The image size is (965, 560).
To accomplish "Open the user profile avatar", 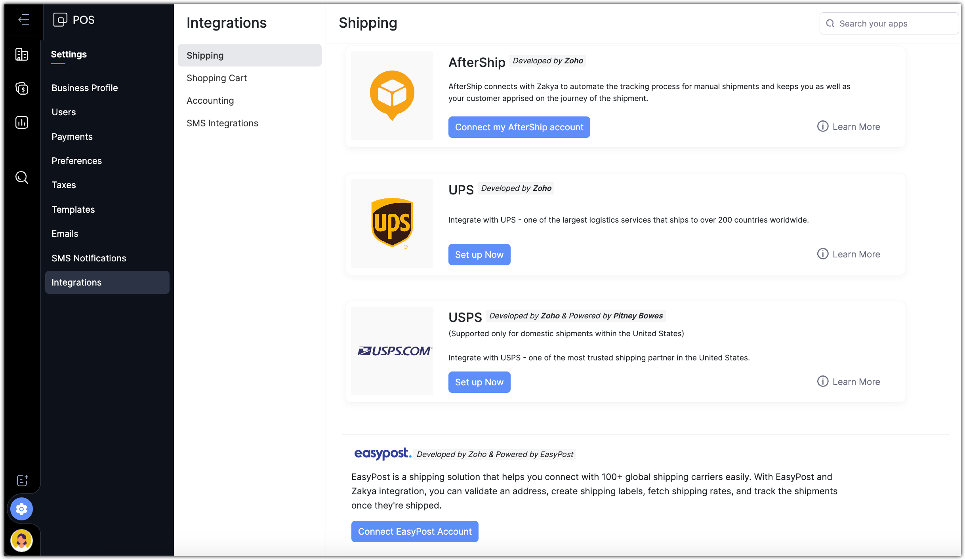I will 22,540.
